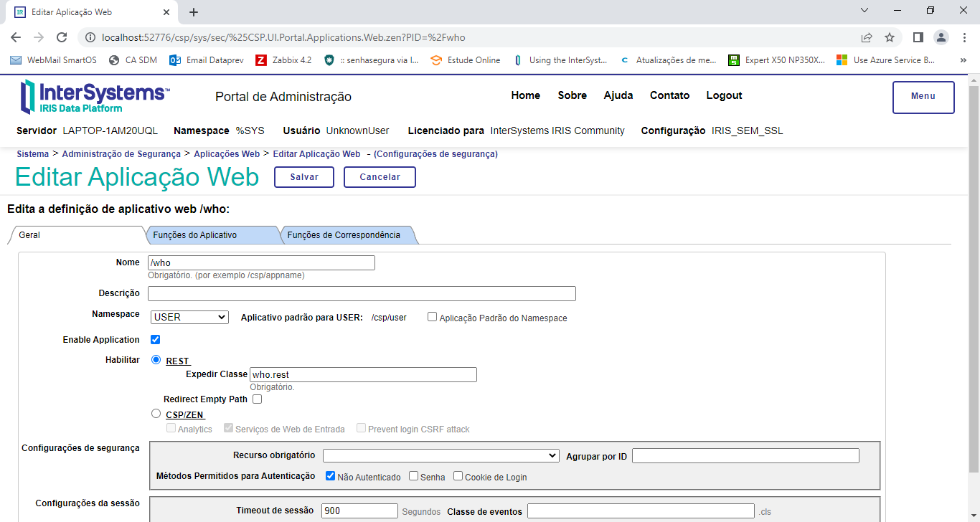Click the share page icon in address bar

click(867, 37)
